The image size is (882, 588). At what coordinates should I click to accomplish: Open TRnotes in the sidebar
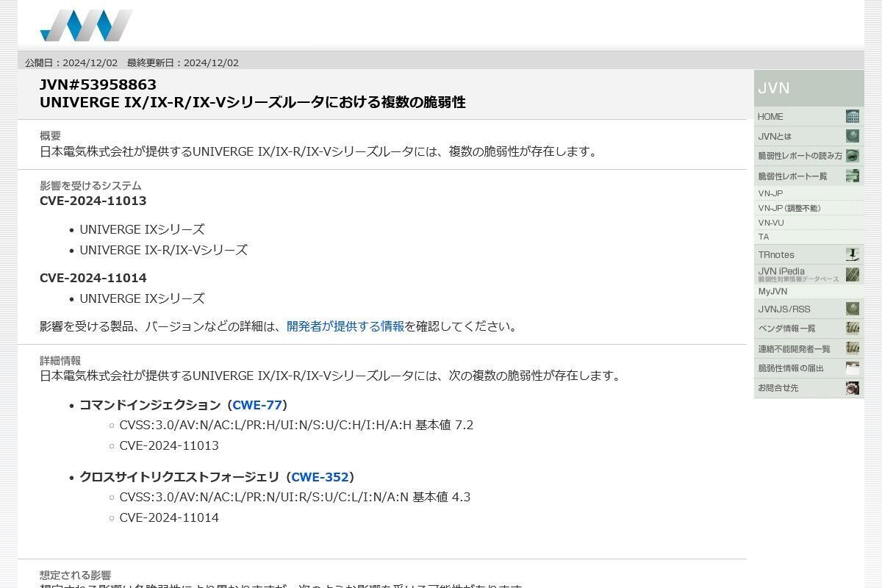point(776,254)
